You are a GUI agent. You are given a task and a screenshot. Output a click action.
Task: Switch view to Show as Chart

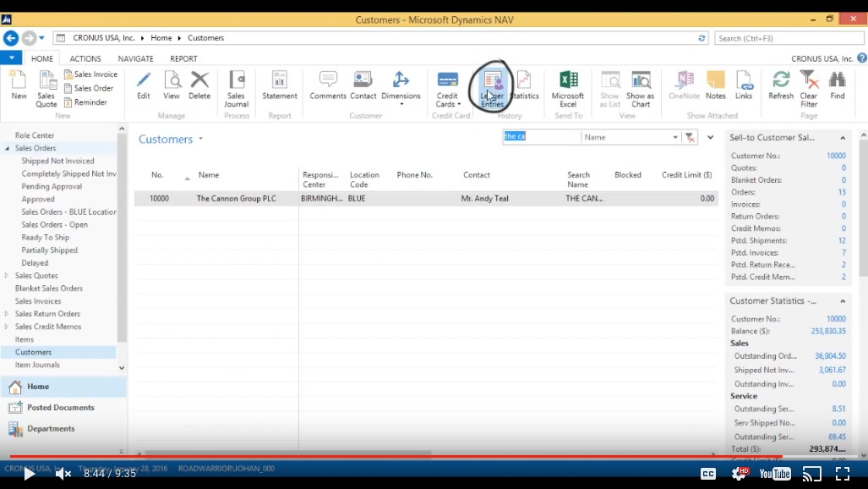coord(641,89)
